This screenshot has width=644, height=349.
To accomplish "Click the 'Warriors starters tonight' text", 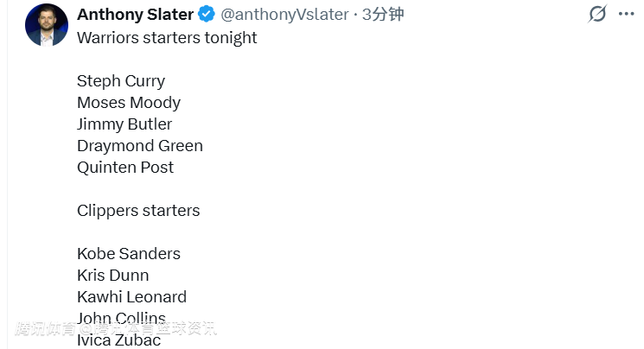I will [x=167, y=37].
